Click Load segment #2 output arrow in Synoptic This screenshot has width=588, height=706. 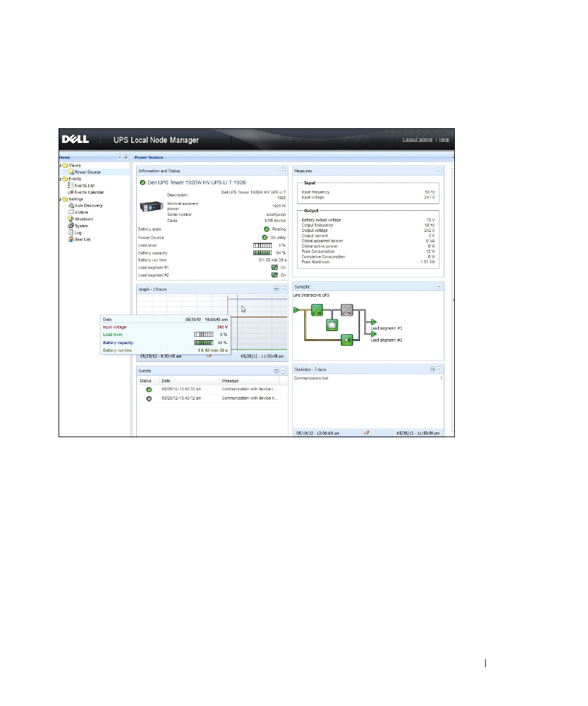click(374, 334)
